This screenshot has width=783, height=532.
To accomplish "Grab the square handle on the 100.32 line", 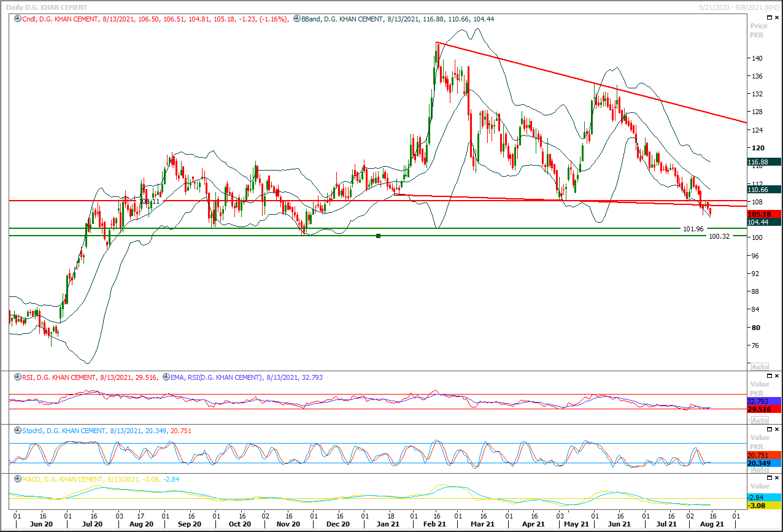I will click(378, 236).
